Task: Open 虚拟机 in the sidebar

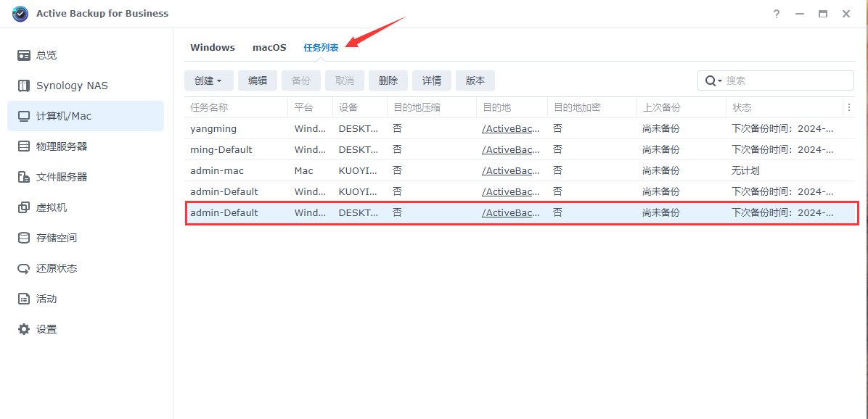Action: 85,207
